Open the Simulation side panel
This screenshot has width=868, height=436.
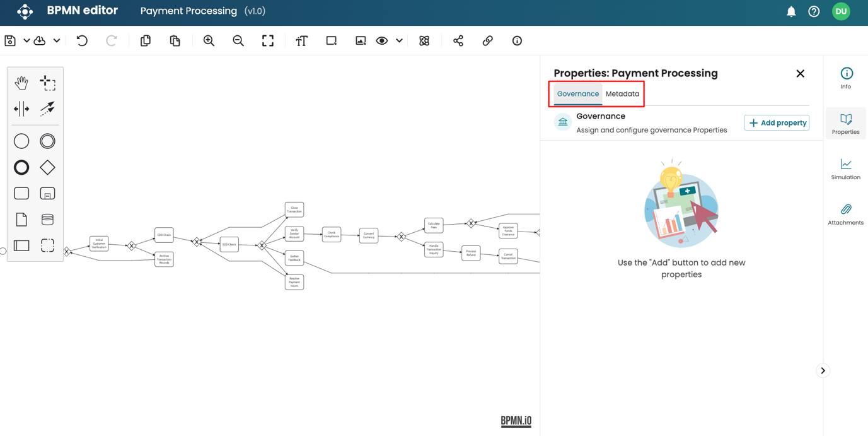(x=845, y=169)
